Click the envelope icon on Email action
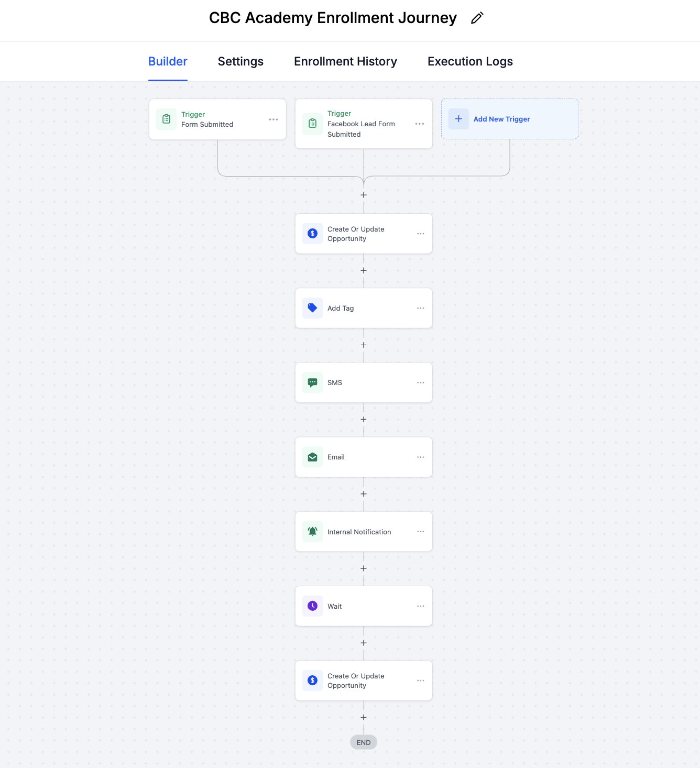 312,457
